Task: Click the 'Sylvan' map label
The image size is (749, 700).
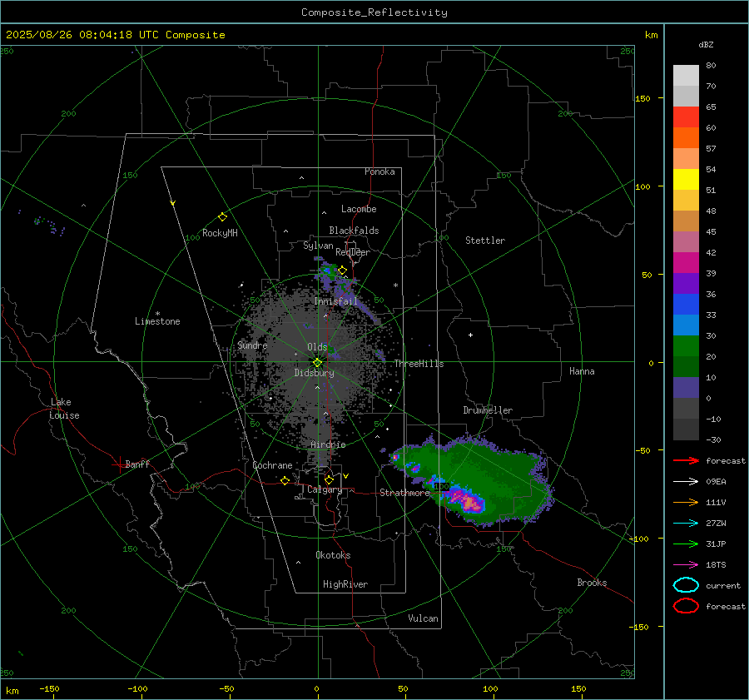Action: point(318,246)
